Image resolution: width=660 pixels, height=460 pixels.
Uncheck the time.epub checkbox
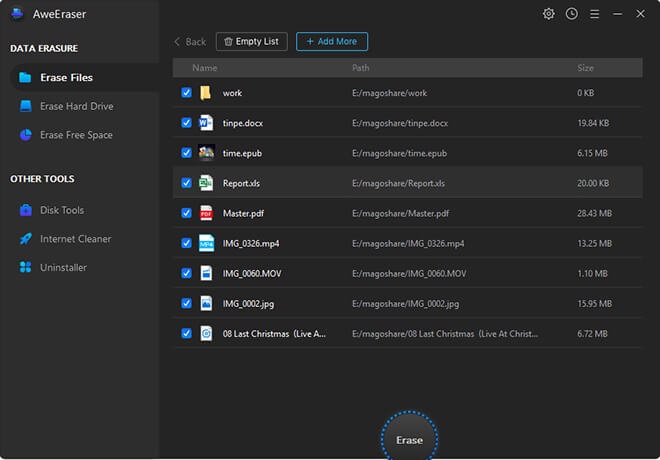pos(186,153)
